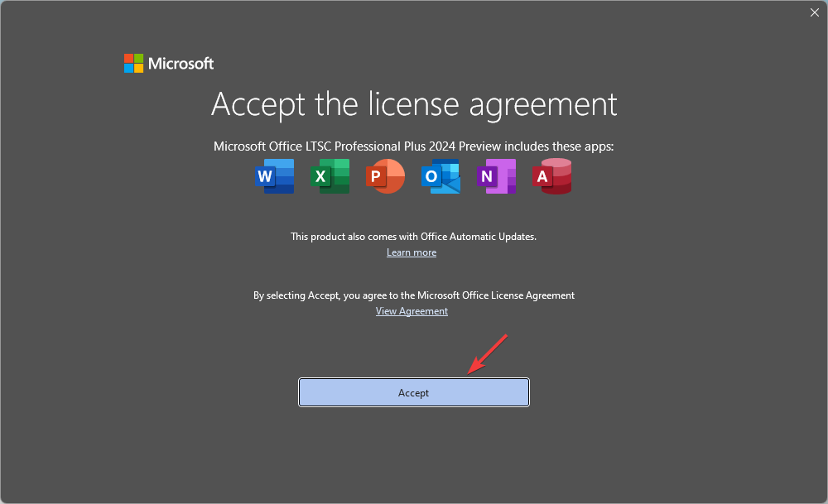
Task: Click the 'Office Automatic Updates' sentence
Action: click(413, 237)
